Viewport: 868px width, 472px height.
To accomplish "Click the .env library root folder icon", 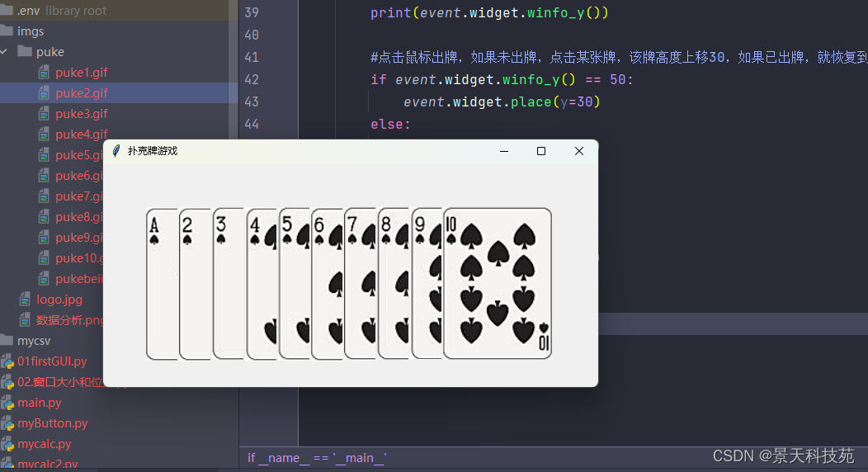I will [x=6, y=10].
